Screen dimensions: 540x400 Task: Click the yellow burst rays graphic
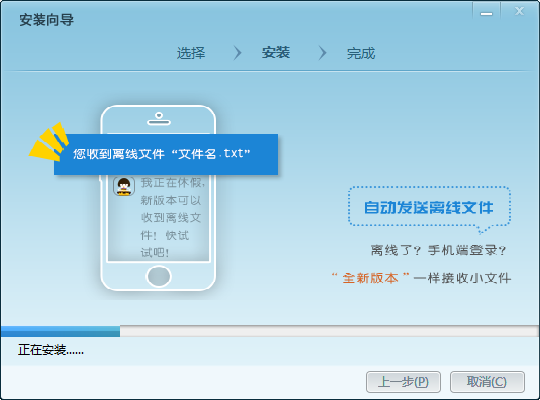[49, 141]
